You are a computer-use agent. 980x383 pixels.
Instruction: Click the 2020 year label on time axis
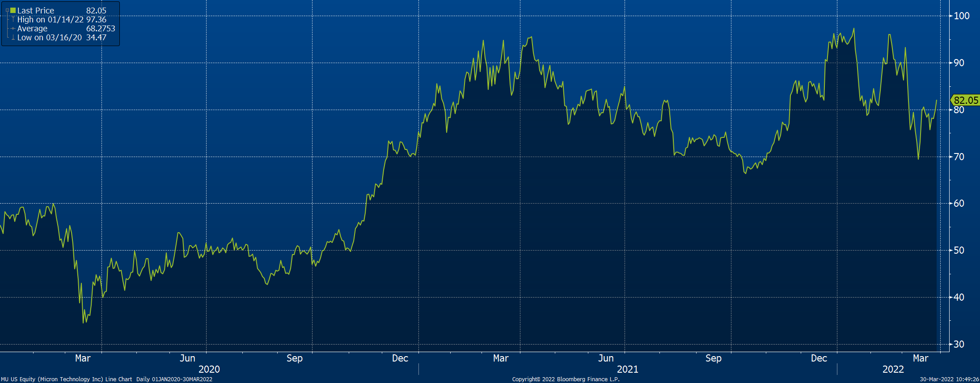(x=209, y=369)
